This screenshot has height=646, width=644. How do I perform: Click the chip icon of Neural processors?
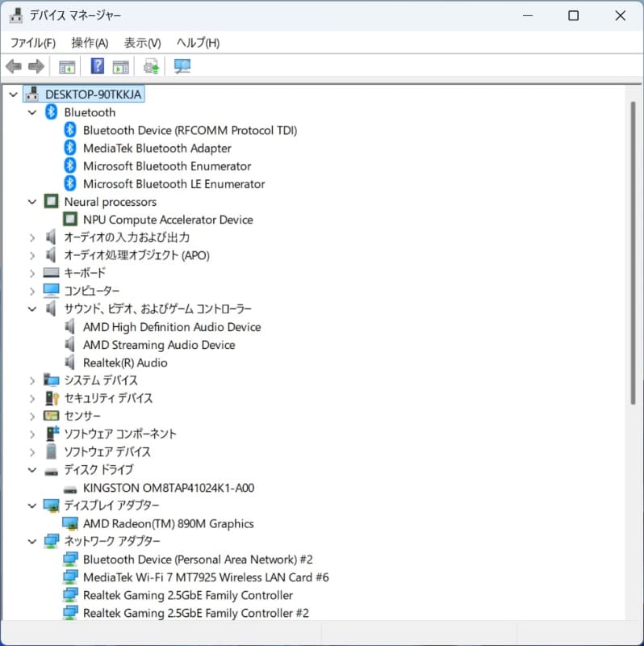(x=51, y=201)
